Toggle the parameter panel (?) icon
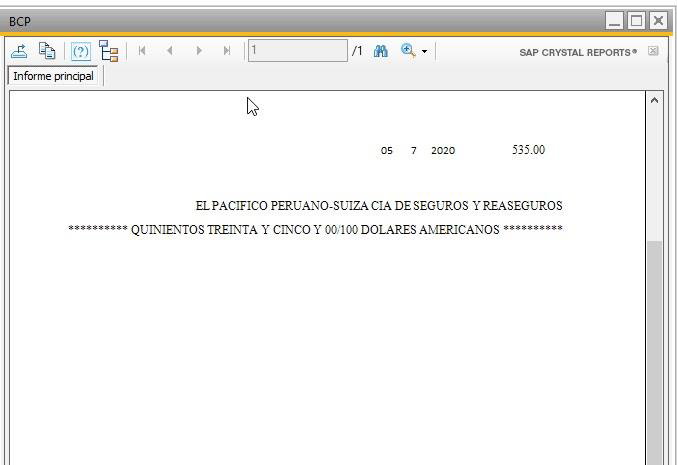The image size is (677, 465). coord(81,51)
